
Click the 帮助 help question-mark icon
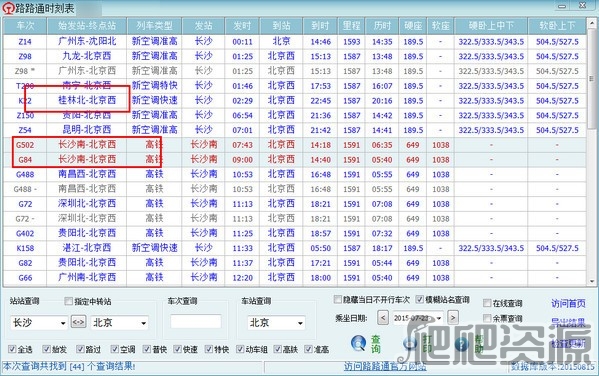pyautogui.click(x=461, y=344)
